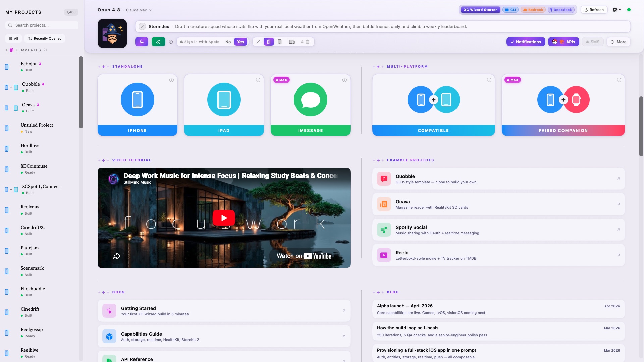Image resolution: width=644 pixels, height=362 pixels.
Task: Click the cyan iPad circle icon
Action: pyautogui.click(x=224, y=100)
